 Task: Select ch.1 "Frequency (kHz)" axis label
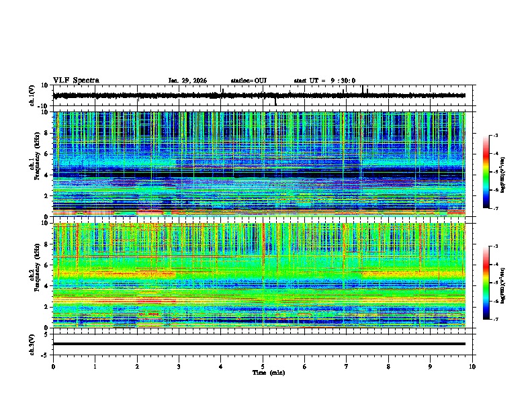click(x=37, y=156)
